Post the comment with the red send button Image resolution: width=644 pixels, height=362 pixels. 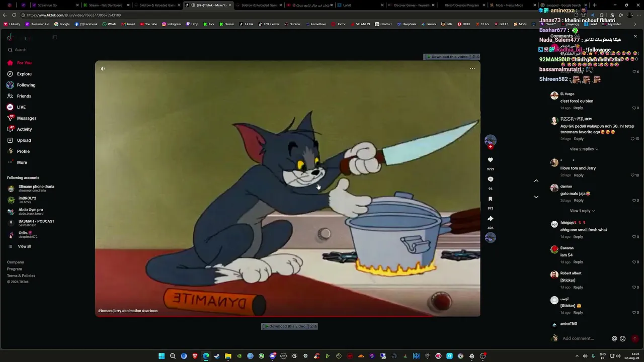point(635,339)
